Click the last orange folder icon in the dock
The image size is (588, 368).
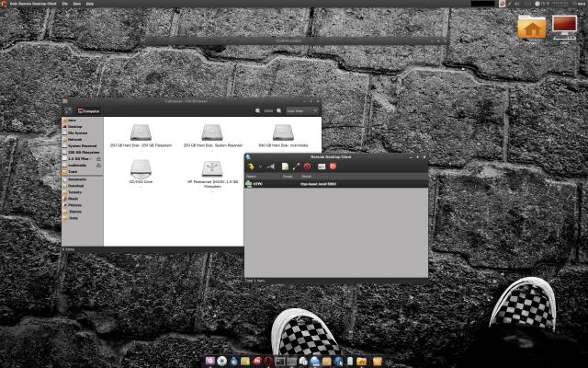[378, 362]
